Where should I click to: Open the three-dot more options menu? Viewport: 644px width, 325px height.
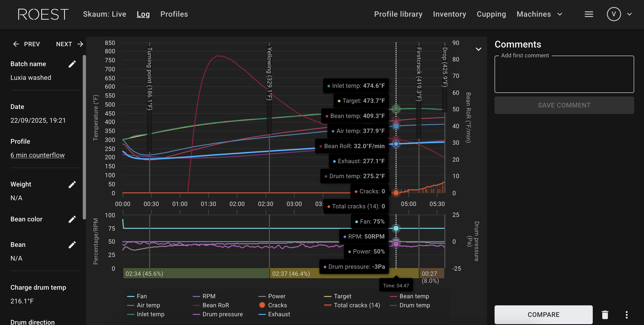coord(626,315)
